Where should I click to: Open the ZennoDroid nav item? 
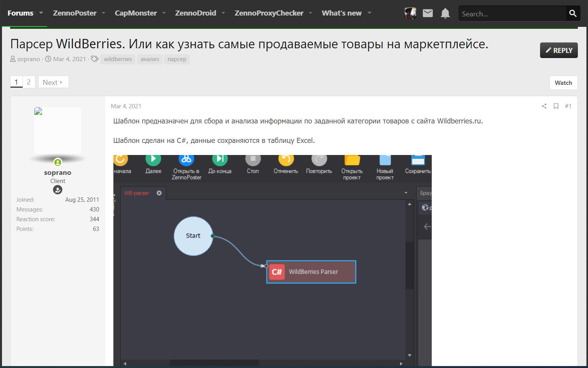tap(196, 13)
